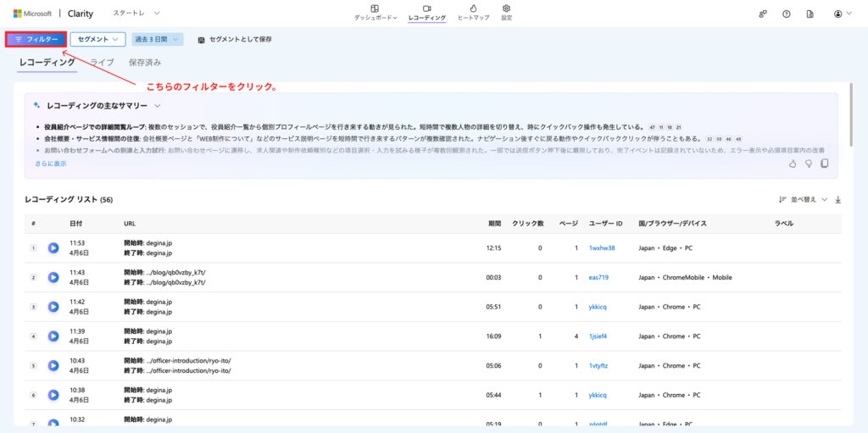Viewport: 868px width, 433px height.
Task: Click the フィルター button
Action: point(36,39)
